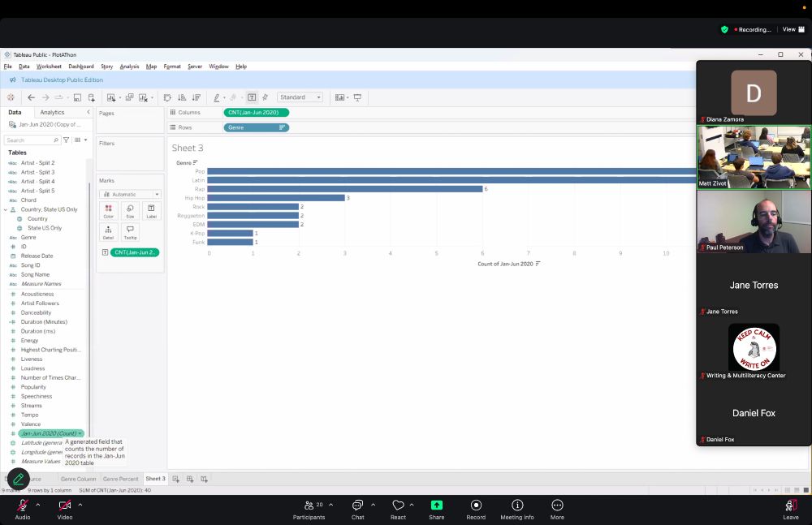The image size is (812, 525).
Task: Open Zoom Meeting Info
Action: [516, 510]
